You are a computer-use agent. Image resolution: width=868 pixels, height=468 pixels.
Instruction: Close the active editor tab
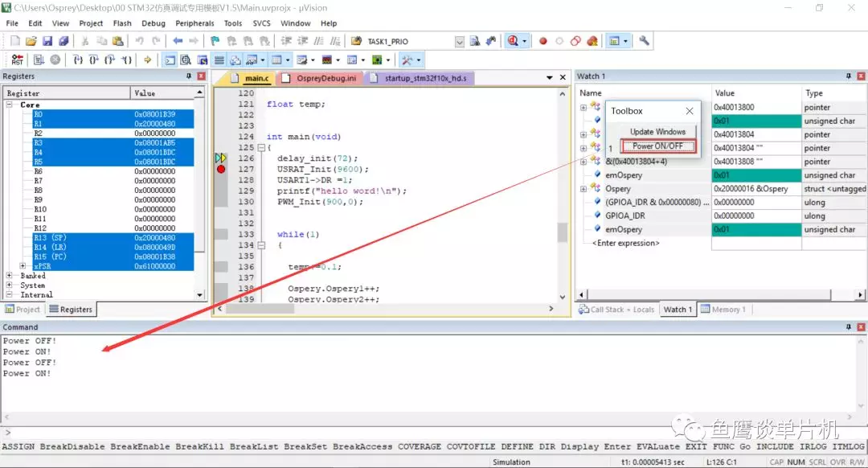[563, 77]
